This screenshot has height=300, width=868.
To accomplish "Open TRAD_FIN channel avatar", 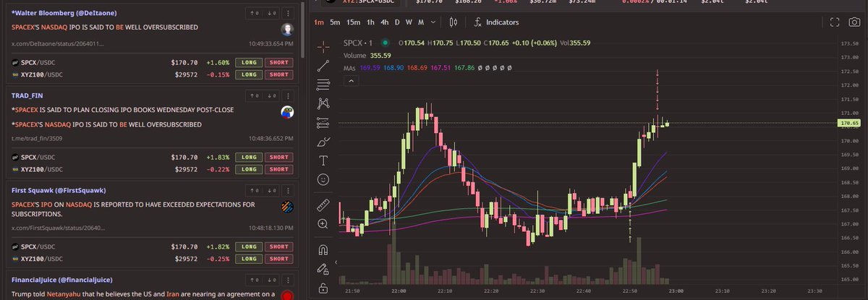I will pos(287,112).
